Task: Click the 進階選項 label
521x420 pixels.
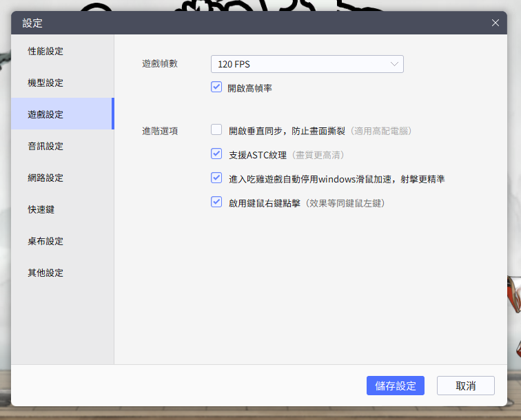Action: pos(160,131)
